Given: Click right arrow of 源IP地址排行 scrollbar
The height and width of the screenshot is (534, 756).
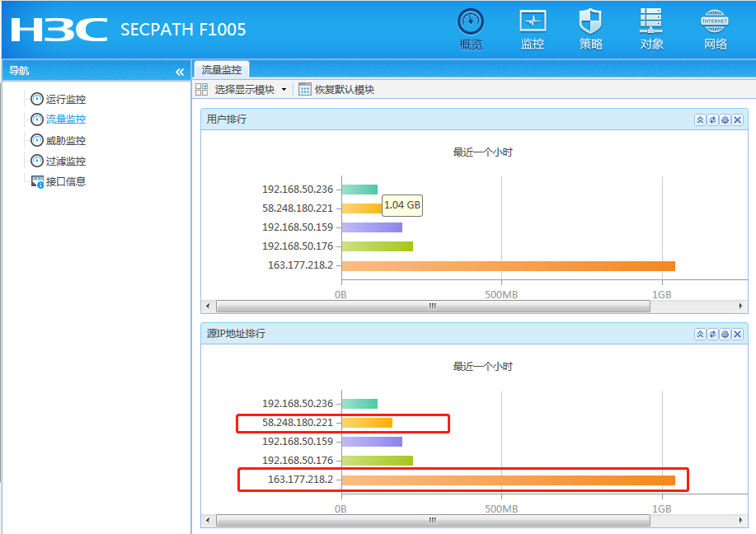Looking at the screenshot, I should tap(740, 520).
